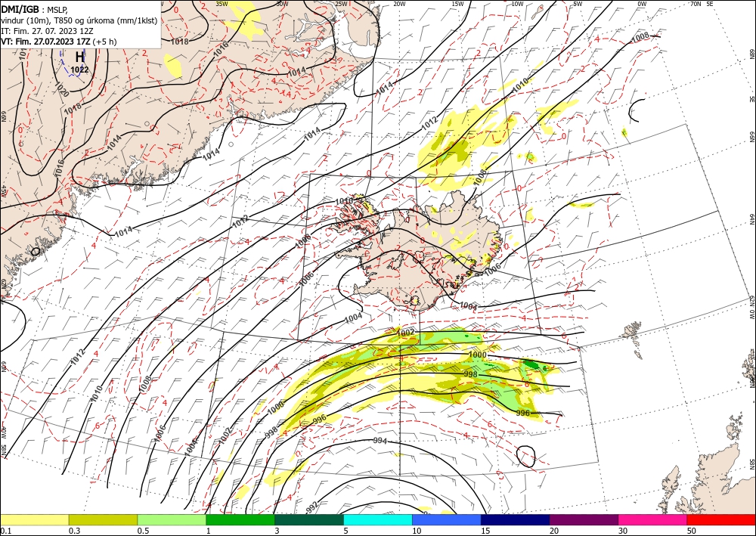Select the light green 0.5–1 legend swatch
The width and height of the screenshot is (756, 536).
click(x=172, y=519)
